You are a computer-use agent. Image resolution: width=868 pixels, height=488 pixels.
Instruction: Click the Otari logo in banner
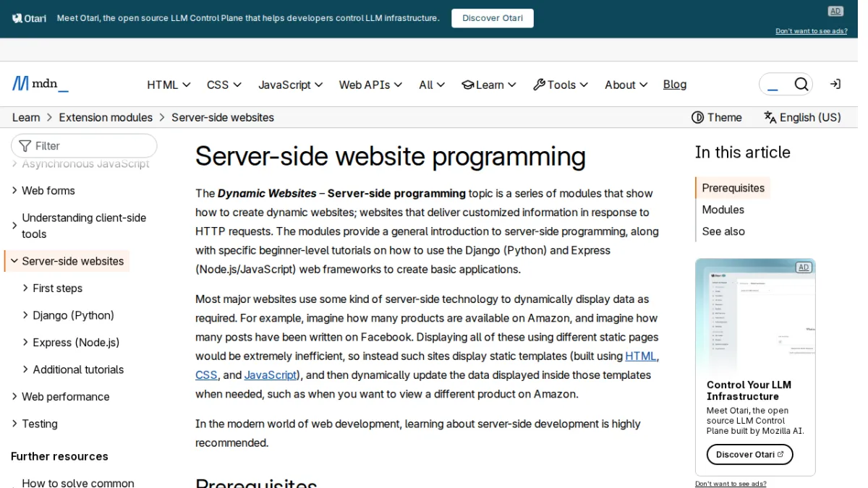(29, 18)
